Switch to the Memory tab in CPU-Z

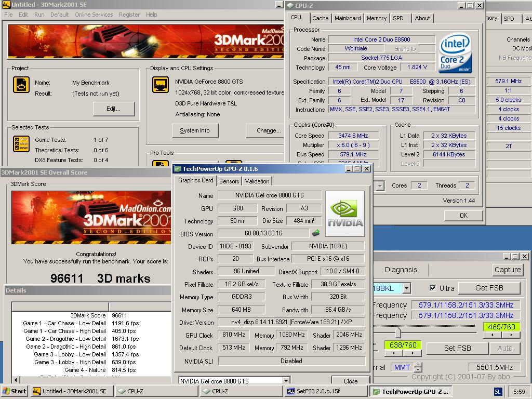coord(377,18)
